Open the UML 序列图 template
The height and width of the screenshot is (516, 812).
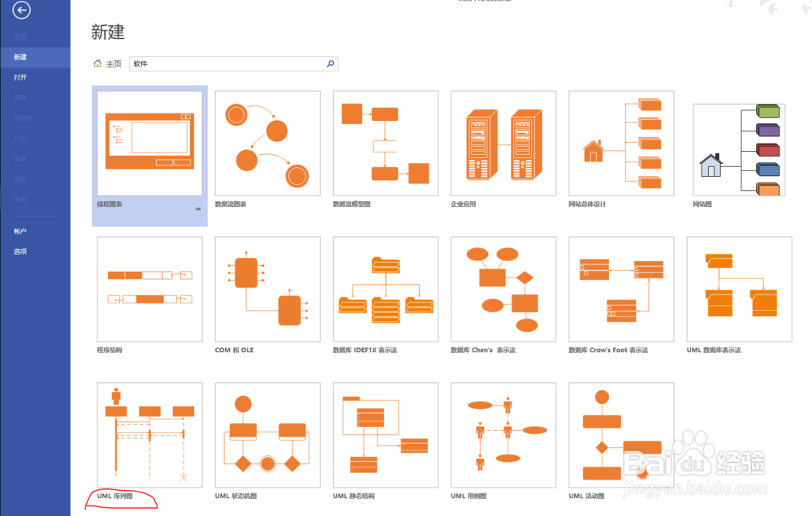pos(149,434)
